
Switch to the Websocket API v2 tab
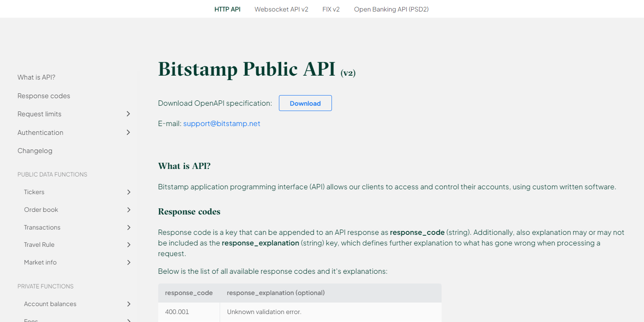click(281, 9)
